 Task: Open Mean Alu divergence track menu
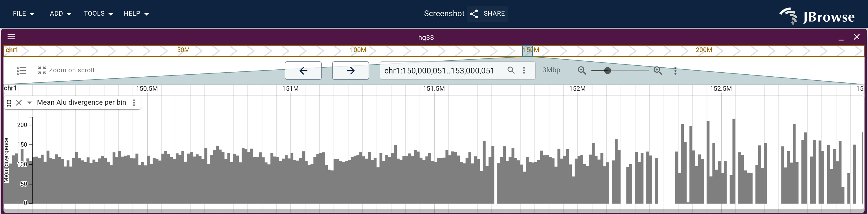pos(134,103)
